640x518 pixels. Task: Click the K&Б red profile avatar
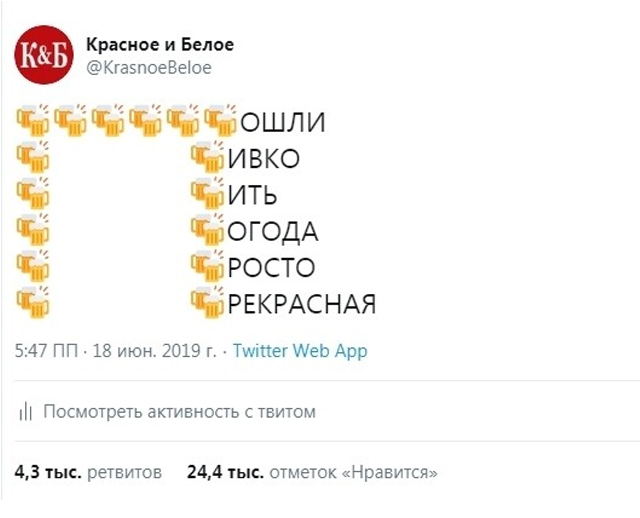pyautogui.click(x=44, y=55)
